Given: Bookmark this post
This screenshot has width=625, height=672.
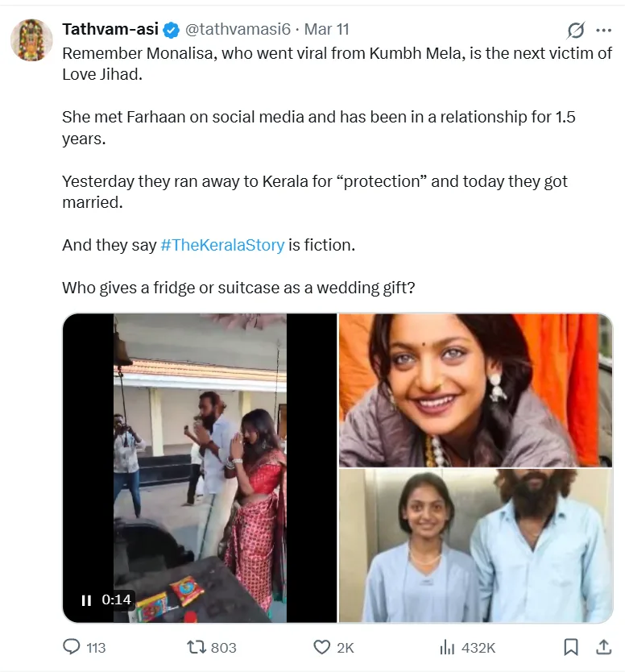Looking at the screenshot, I should pos(570,647).
